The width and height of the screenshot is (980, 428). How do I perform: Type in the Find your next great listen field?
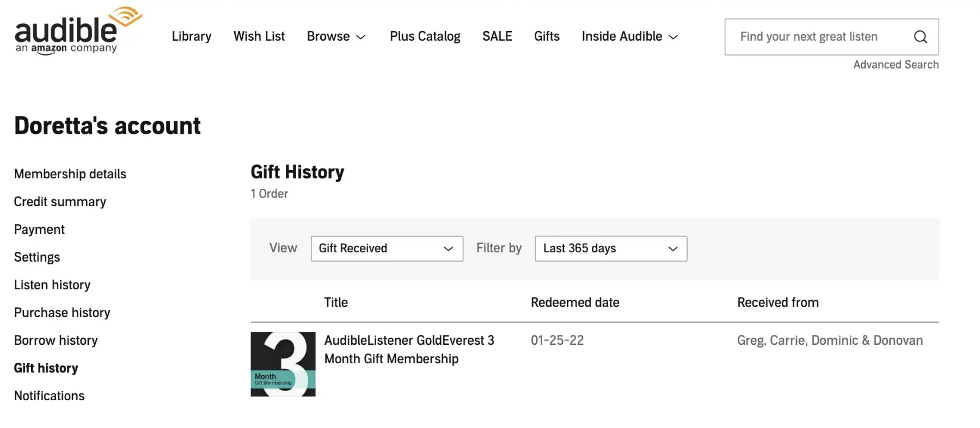click(x=817, y=37)
